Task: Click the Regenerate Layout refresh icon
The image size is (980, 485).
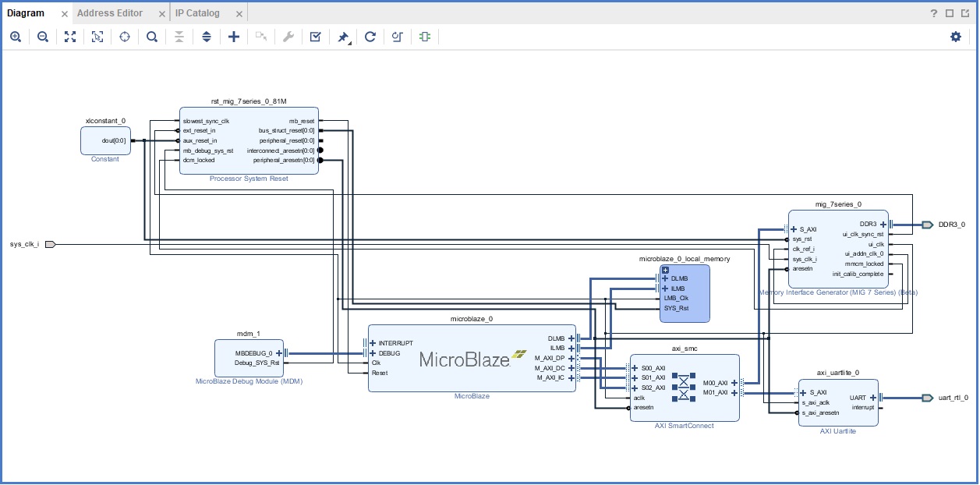Action: 370,37
